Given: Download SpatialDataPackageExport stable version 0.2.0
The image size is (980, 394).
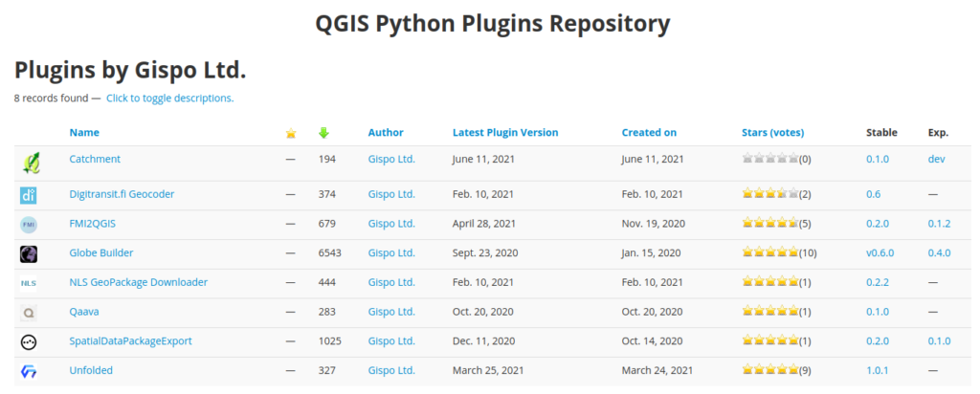Looking at the screenshot, I should tap(878, 341).
